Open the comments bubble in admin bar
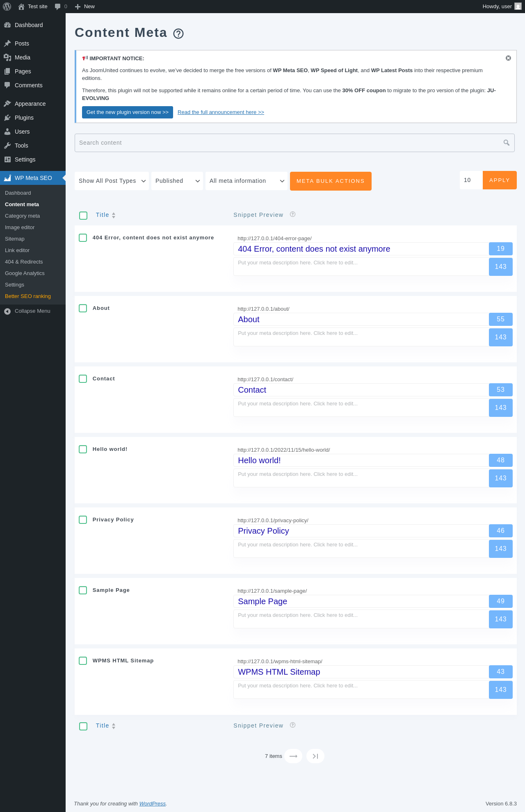Image resolution: width=525 pixels, height=812 pixels. (x=58, y=7)
